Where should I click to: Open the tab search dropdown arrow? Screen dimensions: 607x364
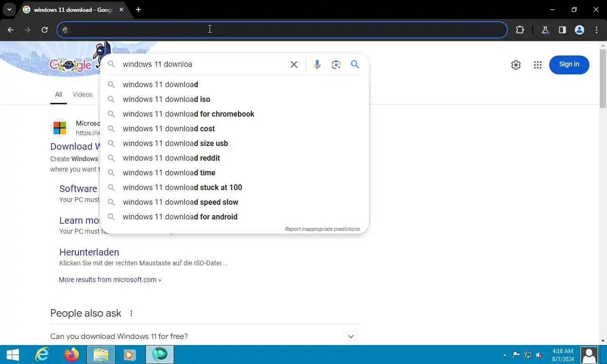[x=9, y=9]
